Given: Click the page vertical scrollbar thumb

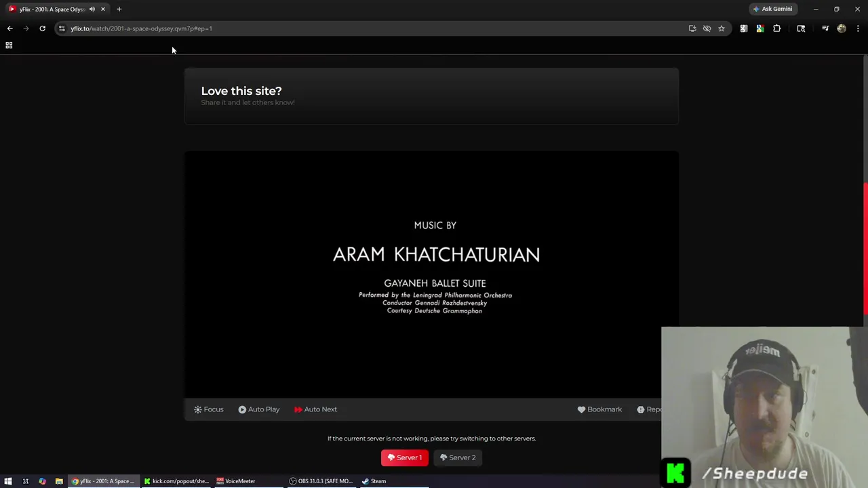Looking at the screenshot, I should pyautogui.click(x=865, y=248).
